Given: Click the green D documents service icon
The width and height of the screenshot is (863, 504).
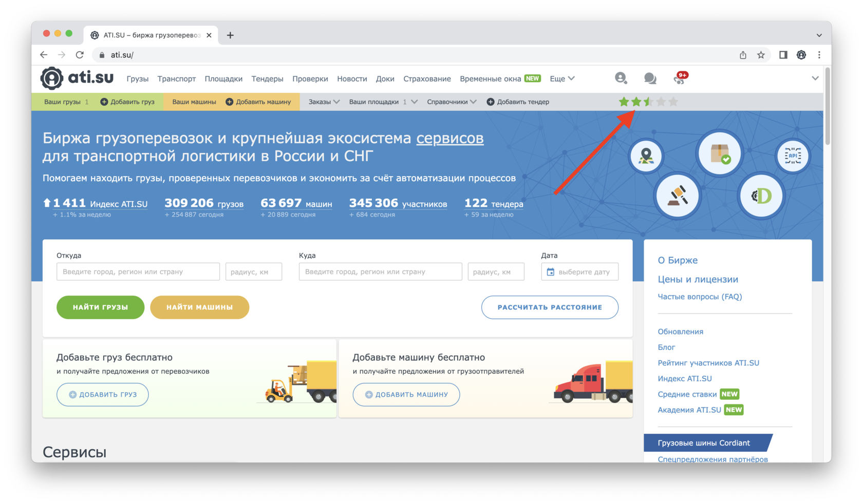Looking at the screenshot, I should [761, 196].
